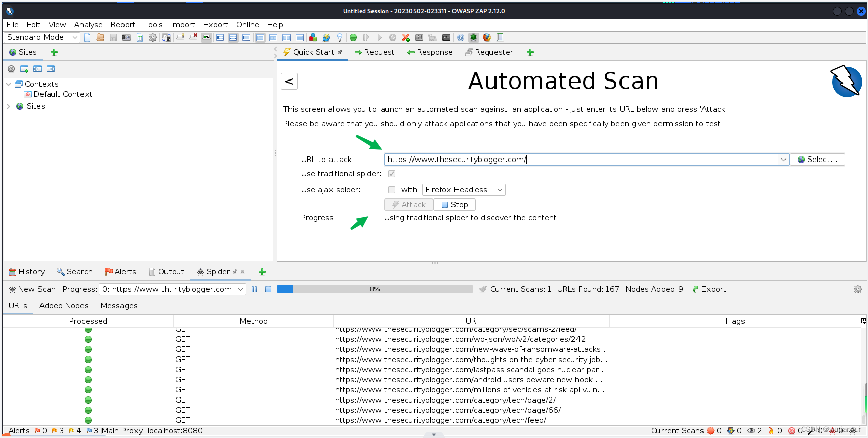Click the table column chooser icon beside Flags
The height and width of the screenshot is (438, 868).
click(x=863, y=321)
